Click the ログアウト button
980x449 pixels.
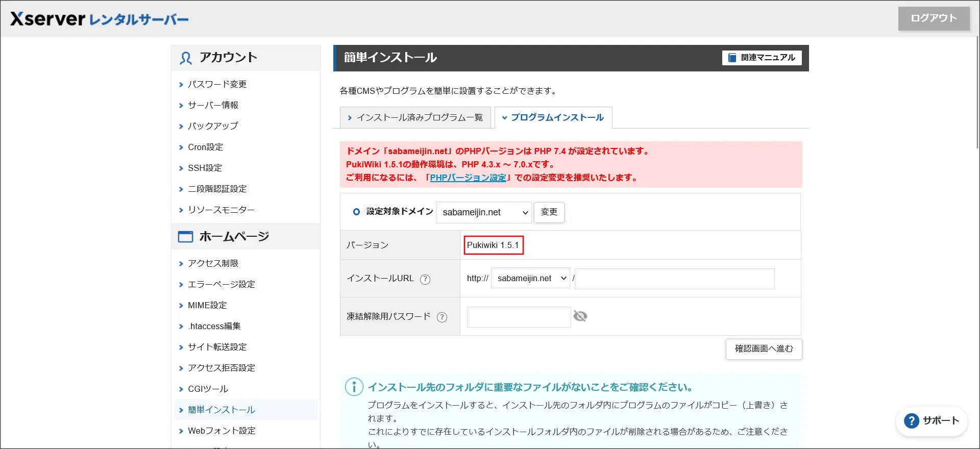point(934,18)
